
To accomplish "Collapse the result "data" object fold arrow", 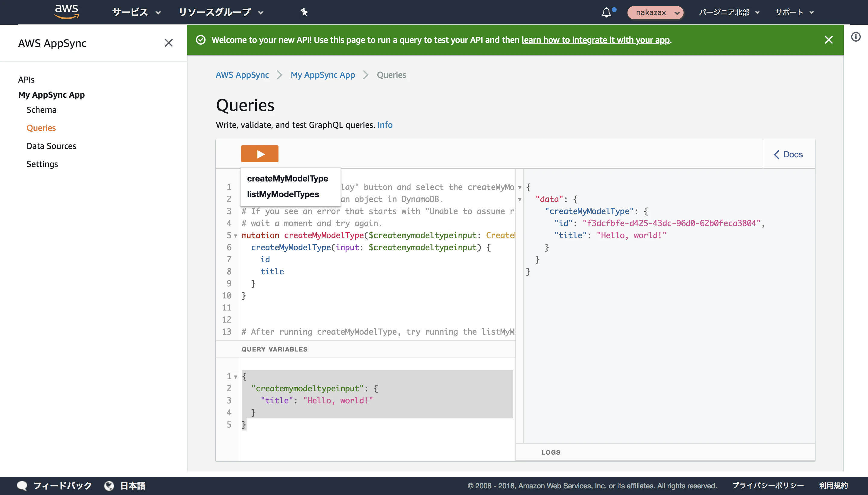I will (520, 200).
